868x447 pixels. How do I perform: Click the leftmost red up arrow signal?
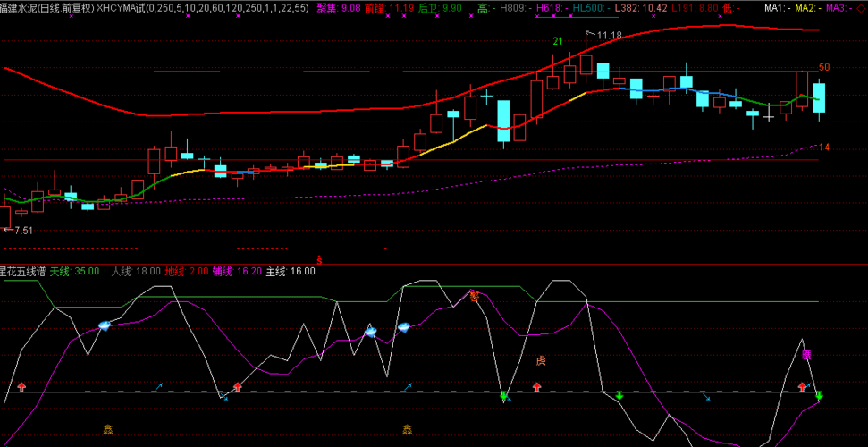21,386
